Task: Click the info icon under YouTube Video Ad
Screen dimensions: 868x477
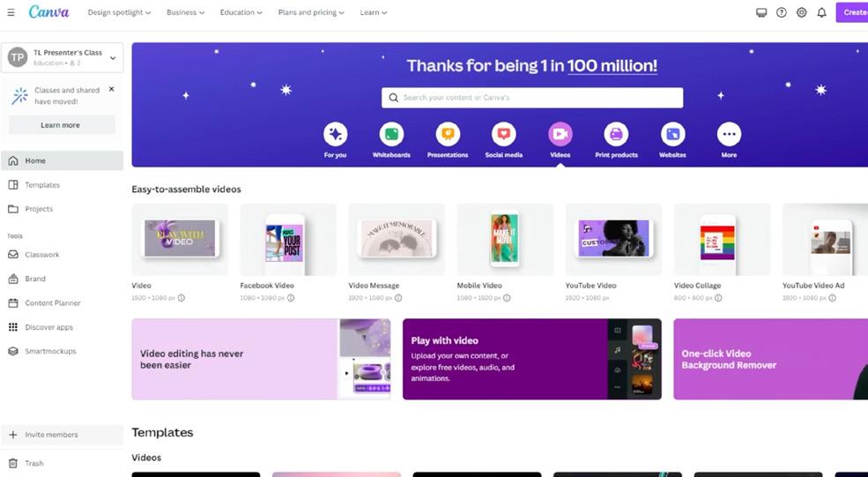Action: [x=832, y=298]
